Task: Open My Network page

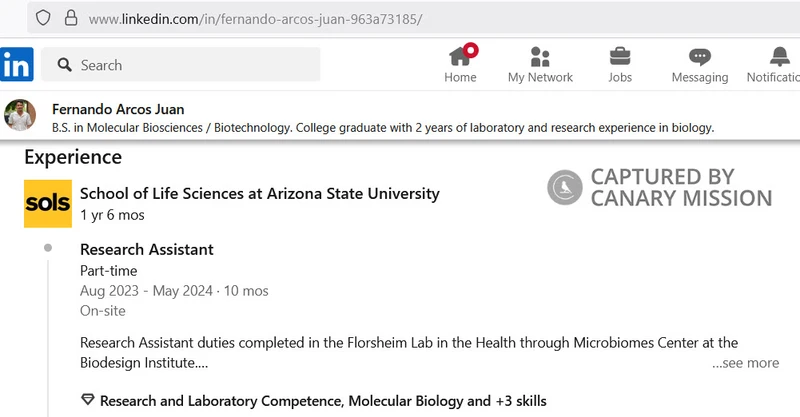Action: point(540,64)
